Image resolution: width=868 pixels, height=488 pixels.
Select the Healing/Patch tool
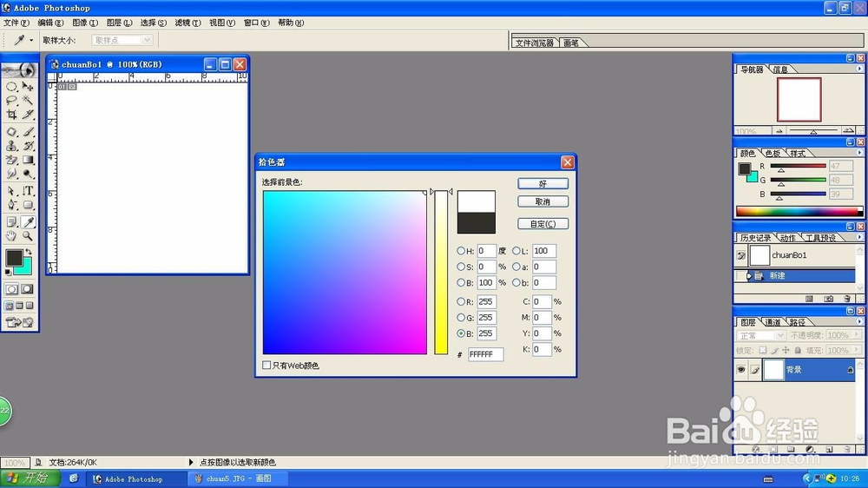11,132
